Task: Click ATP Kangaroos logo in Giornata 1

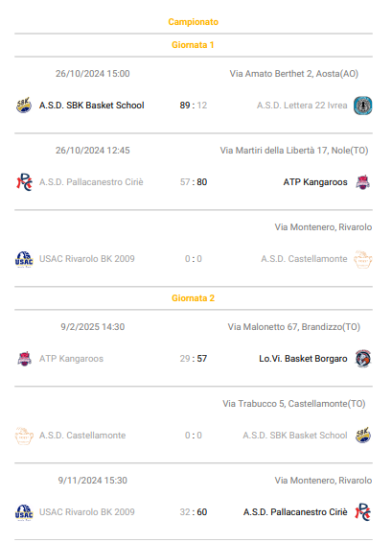Action: click(x=362, y=182)
